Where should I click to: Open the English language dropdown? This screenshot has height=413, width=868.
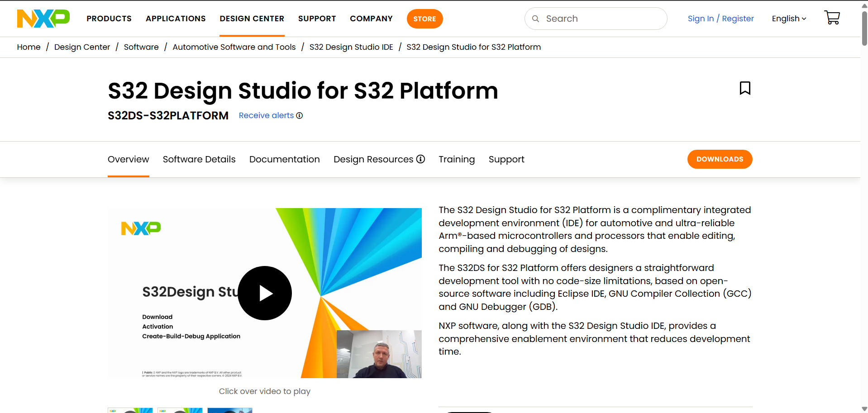point(789,19)
